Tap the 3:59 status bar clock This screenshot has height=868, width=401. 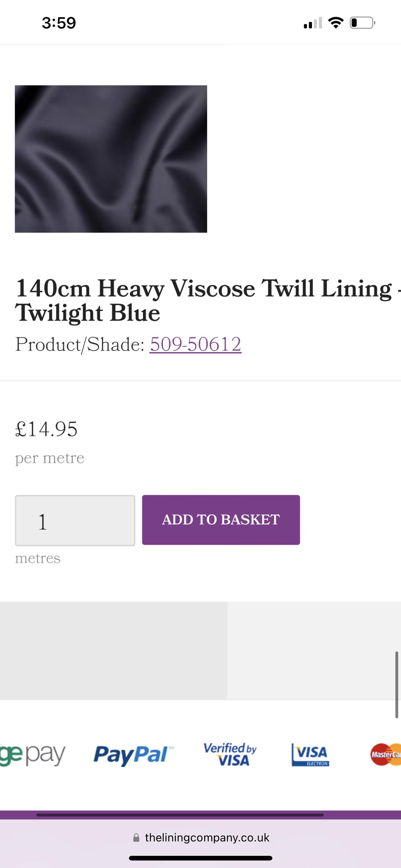coord(59,23)
